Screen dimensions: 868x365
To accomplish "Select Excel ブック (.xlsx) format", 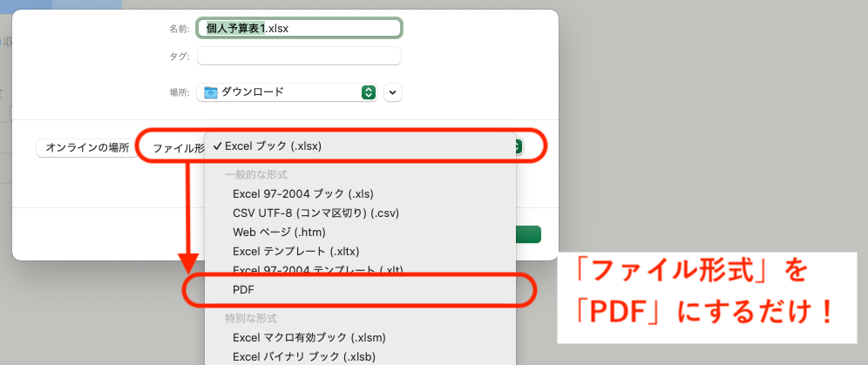I will (x=361, y=146).
